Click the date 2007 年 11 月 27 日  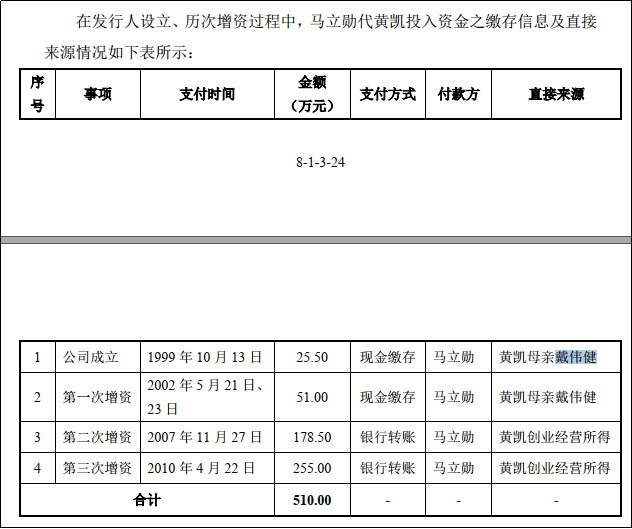point(204,437)
